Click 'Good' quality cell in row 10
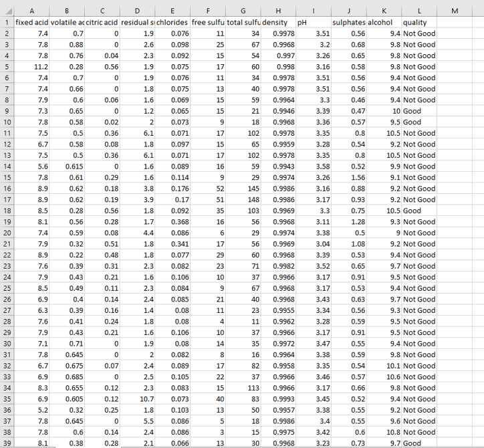This screenshot has width=484, height=448. click(x=419, y=122)
